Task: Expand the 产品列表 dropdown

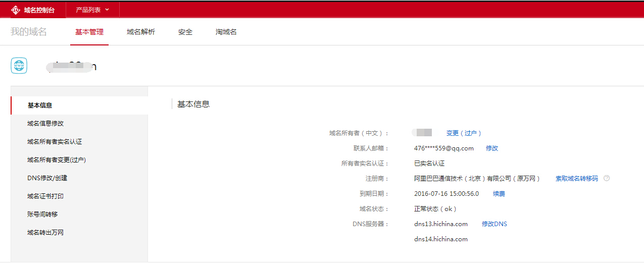Action: 92,10
